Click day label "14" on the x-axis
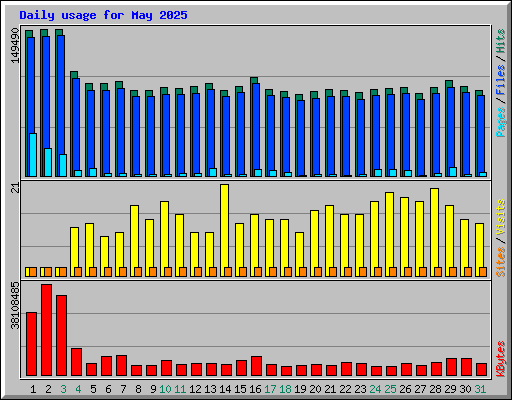 225,389
